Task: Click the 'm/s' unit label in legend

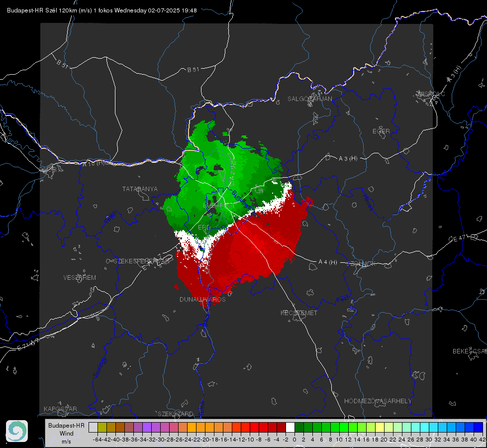Action: click(66, 442)
